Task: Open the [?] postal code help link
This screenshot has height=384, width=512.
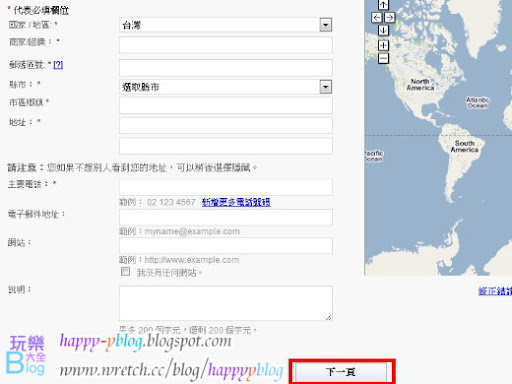Action: (x=58, y=65)
